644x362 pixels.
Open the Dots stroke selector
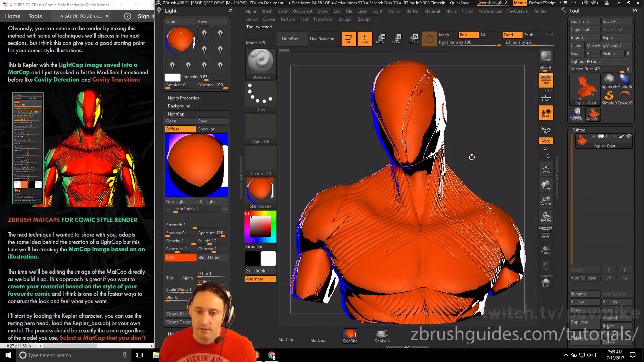coord(260,96)
